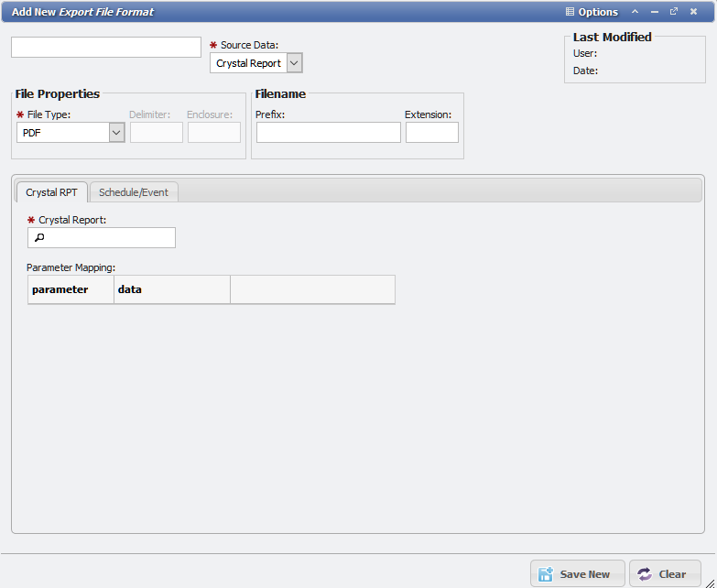Click the resize grip at bottom-right corner
The height and width of the screenshot is (588, 717).
(x=710, y=582)
